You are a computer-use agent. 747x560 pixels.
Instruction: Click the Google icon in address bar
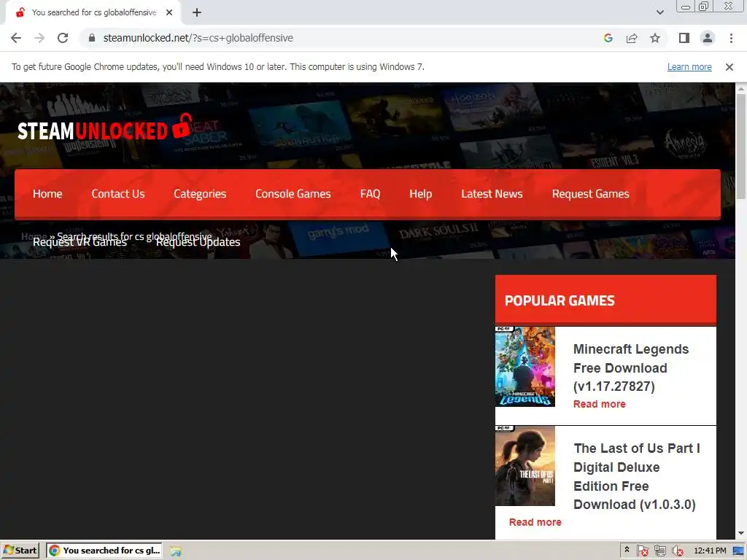608,38
